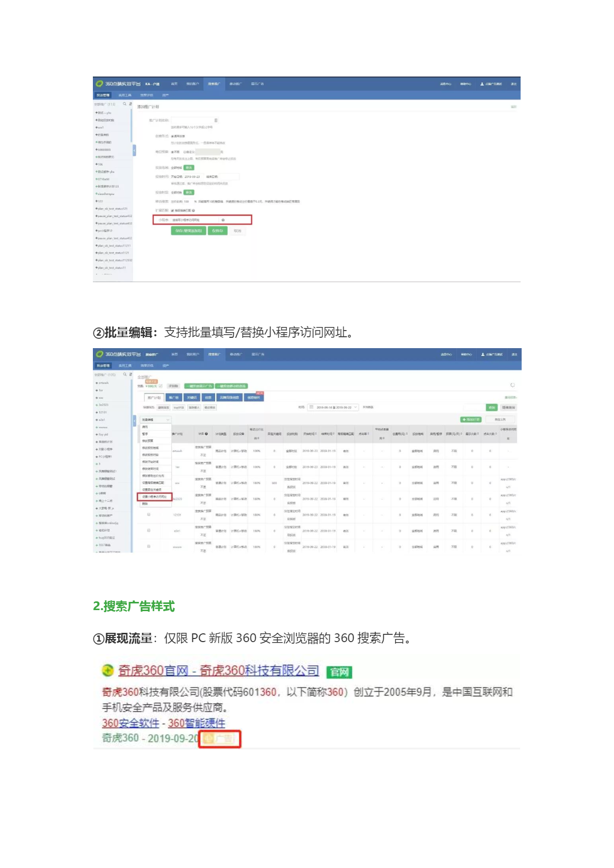Tick the checkbox for row e2e1
Screen dimensions: 614x868
click(149, 530)
